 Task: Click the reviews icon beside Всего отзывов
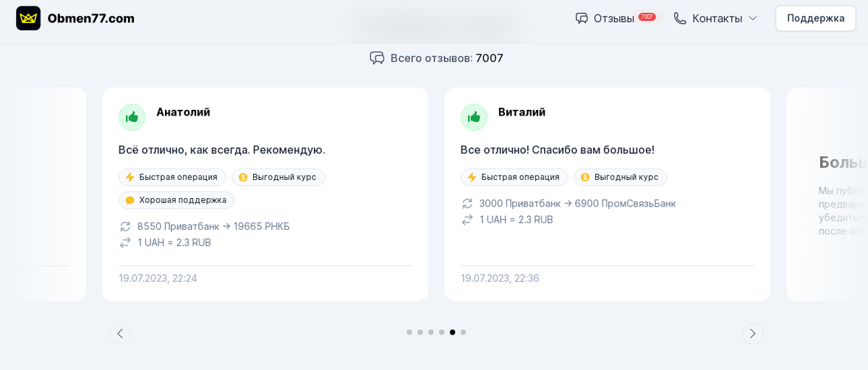[377, 58]
